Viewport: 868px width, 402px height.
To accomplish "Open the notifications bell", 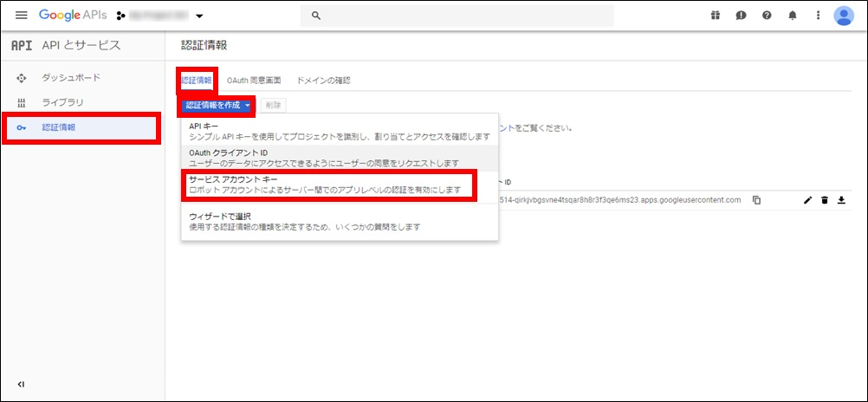I will 792,16.
